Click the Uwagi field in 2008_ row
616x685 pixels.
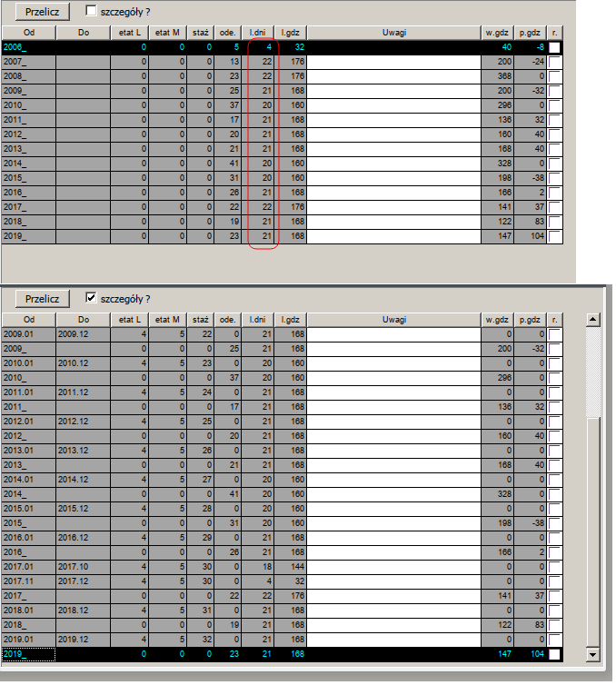(x=393, y=76)
